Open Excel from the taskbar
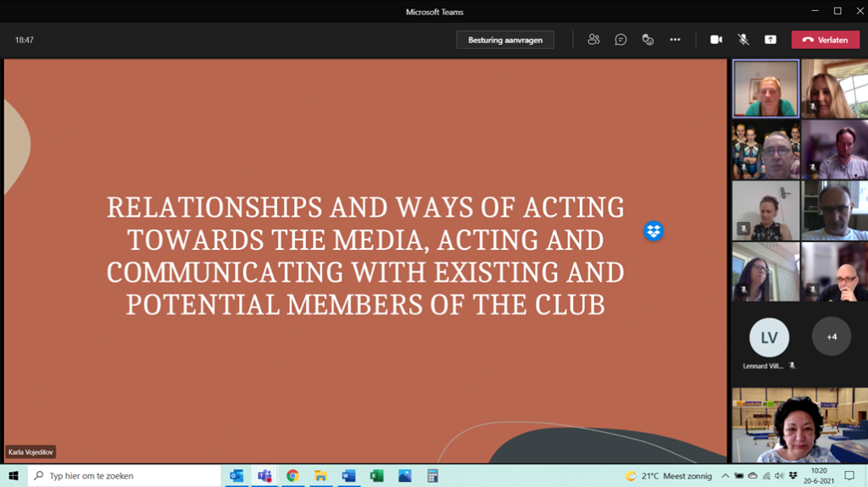The width and height of the screenshot is (868, 487). pyautogui.click(x=377, y=475)
